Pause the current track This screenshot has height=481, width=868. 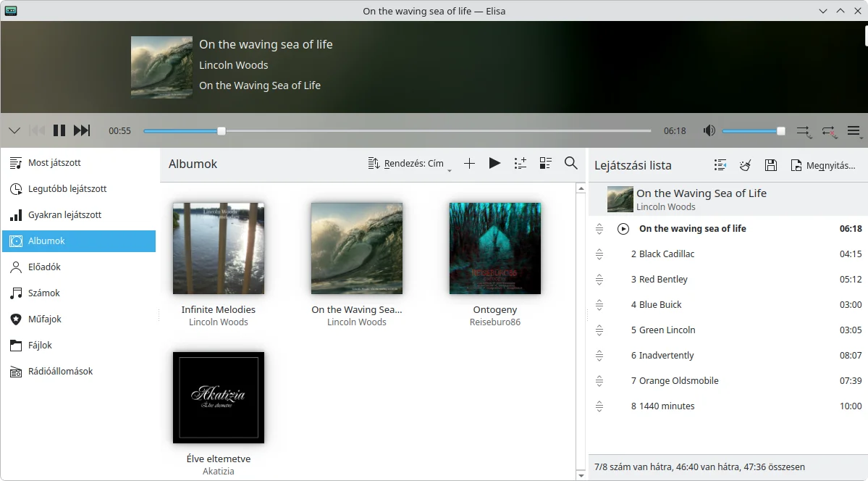tap(59, 131)
